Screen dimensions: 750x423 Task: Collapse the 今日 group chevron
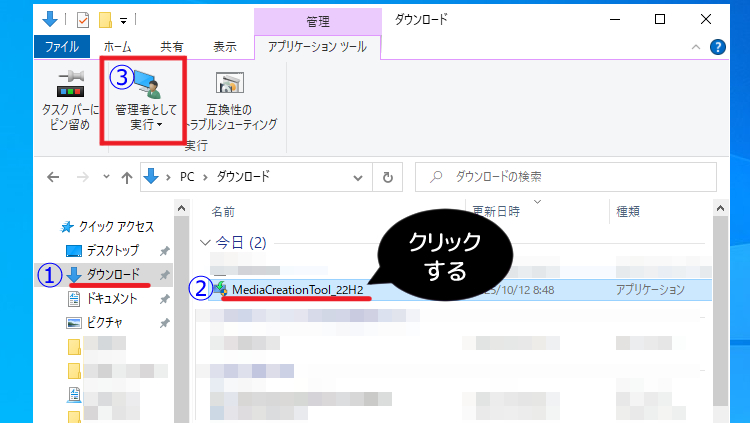click(x=205, y=242)
